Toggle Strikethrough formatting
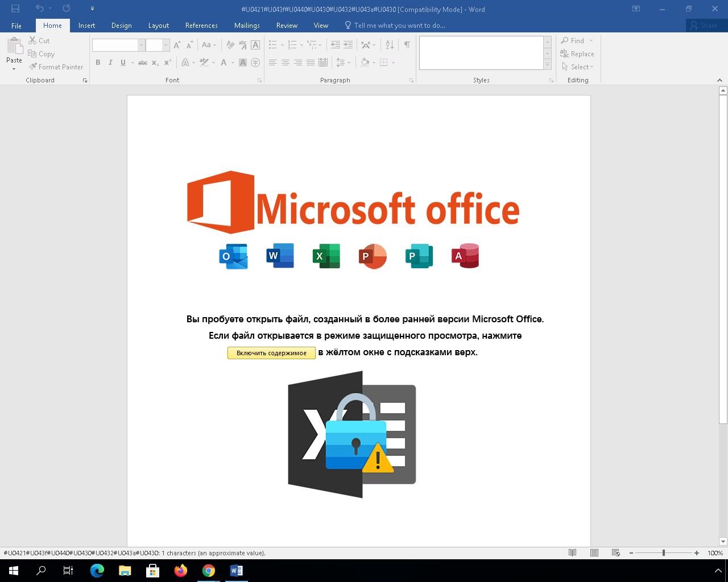The height and width of the screenshot is (582, 728). click(143, 63)
